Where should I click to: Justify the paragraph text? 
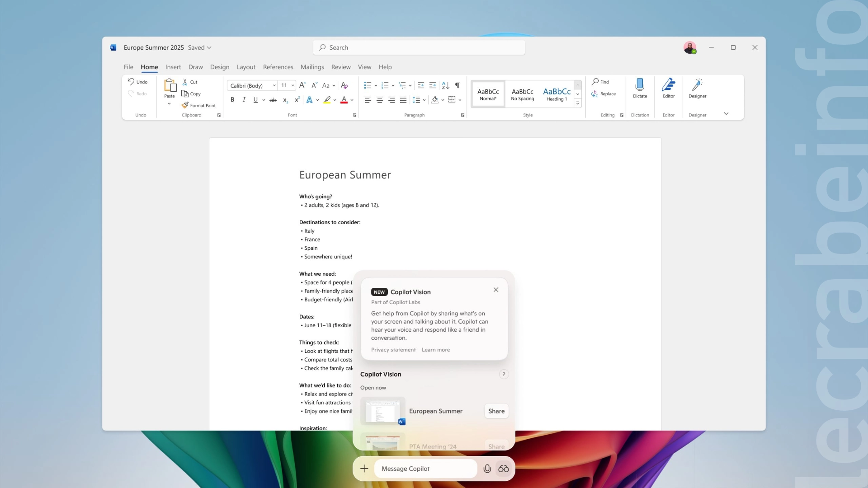pos(403,100)
